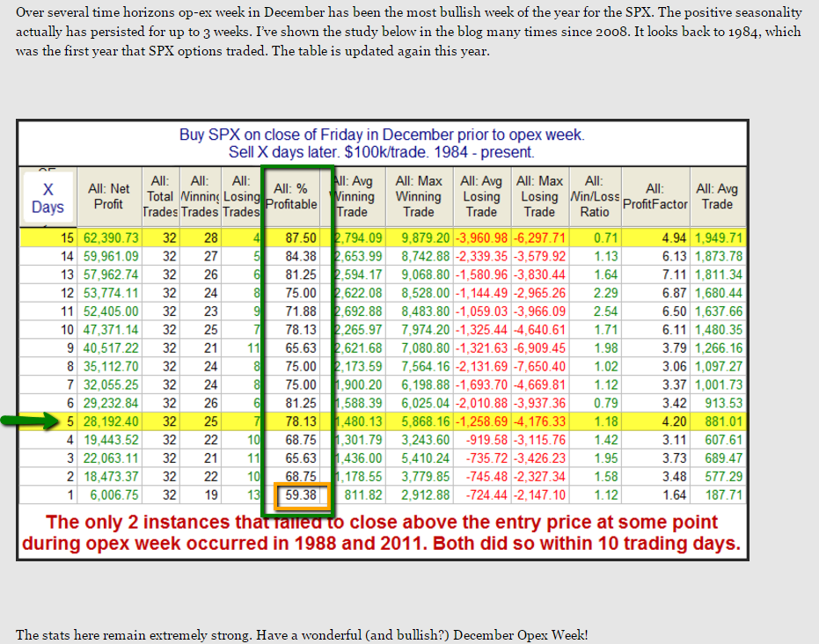Click the 913.53 avg trade cell
The image size is (819, 644).
(723, 403)
